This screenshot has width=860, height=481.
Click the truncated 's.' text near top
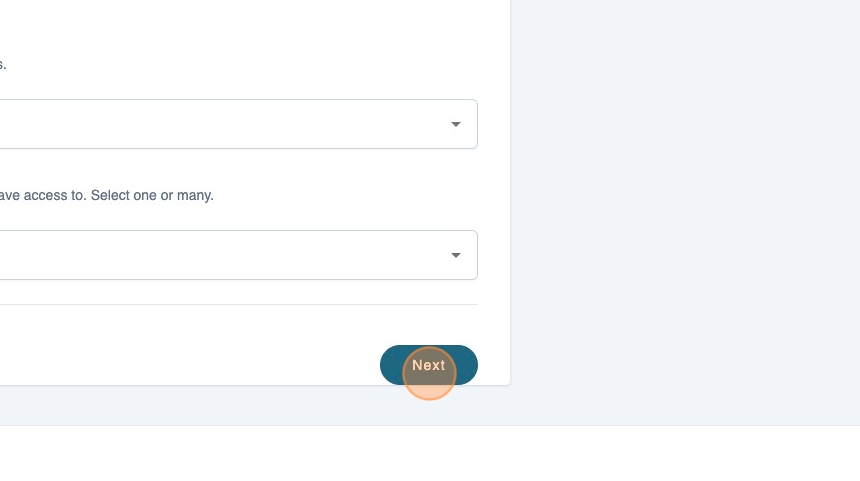coord(3,65)
